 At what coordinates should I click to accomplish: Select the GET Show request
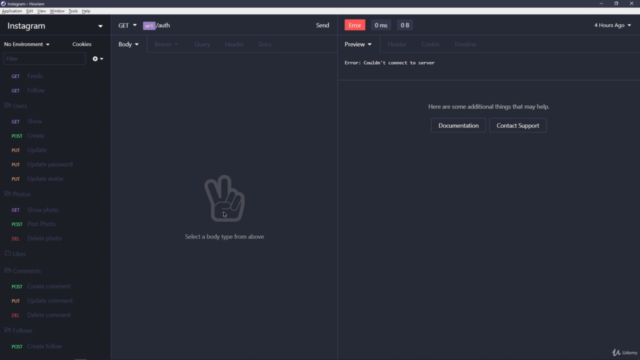click(x=55, y=121)
